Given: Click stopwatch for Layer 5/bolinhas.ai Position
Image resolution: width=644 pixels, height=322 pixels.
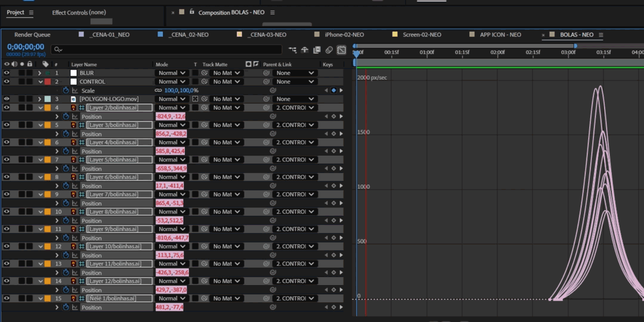Looking at the screenshot, I should 66,168.
